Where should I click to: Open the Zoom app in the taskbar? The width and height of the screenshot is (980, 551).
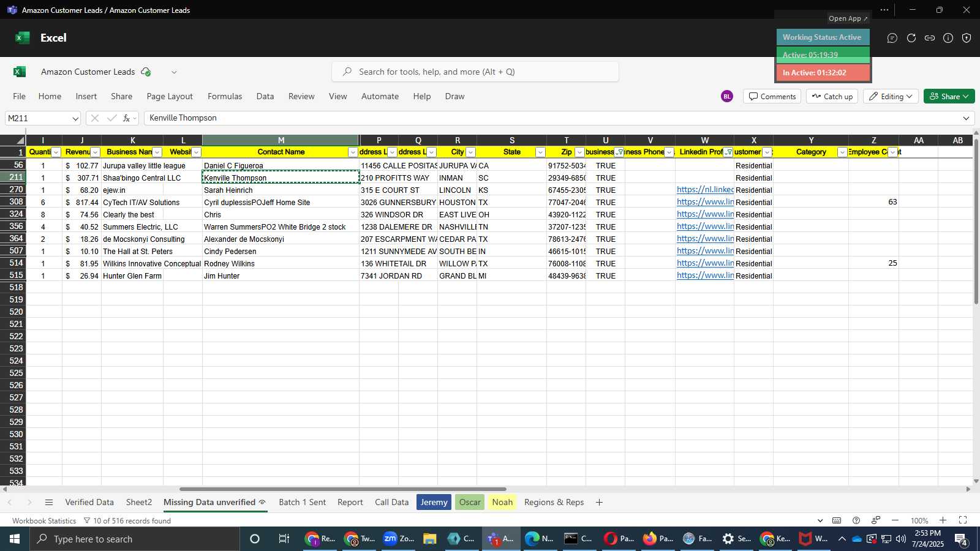point(399,539)
